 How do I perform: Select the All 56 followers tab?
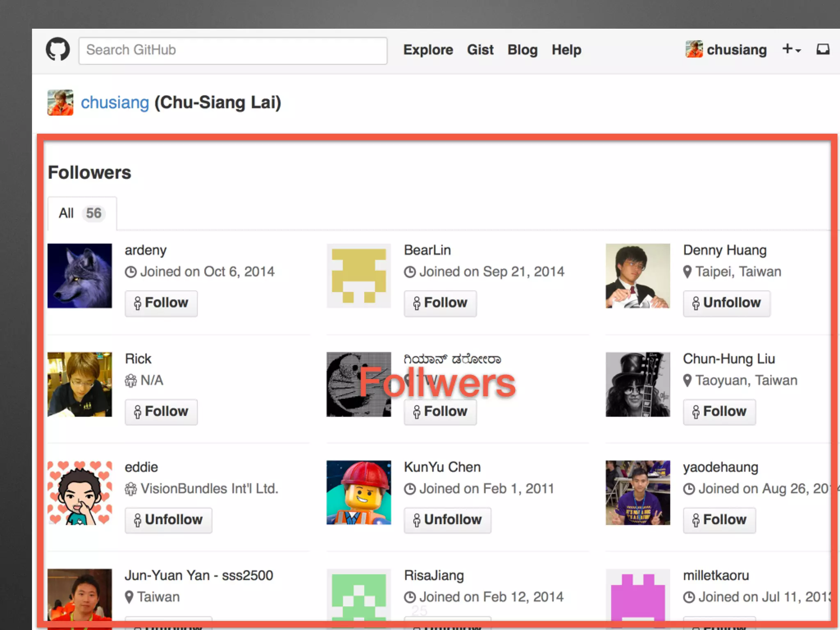pos(82,213)
